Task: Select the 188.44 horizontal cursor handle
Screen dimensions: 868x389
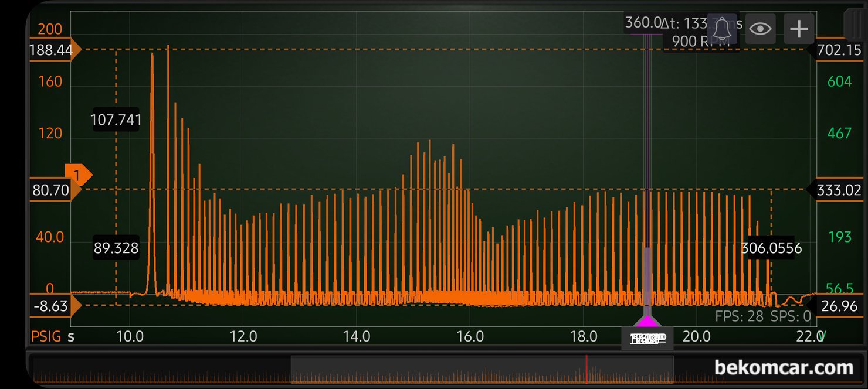Action: coord(55,50)
